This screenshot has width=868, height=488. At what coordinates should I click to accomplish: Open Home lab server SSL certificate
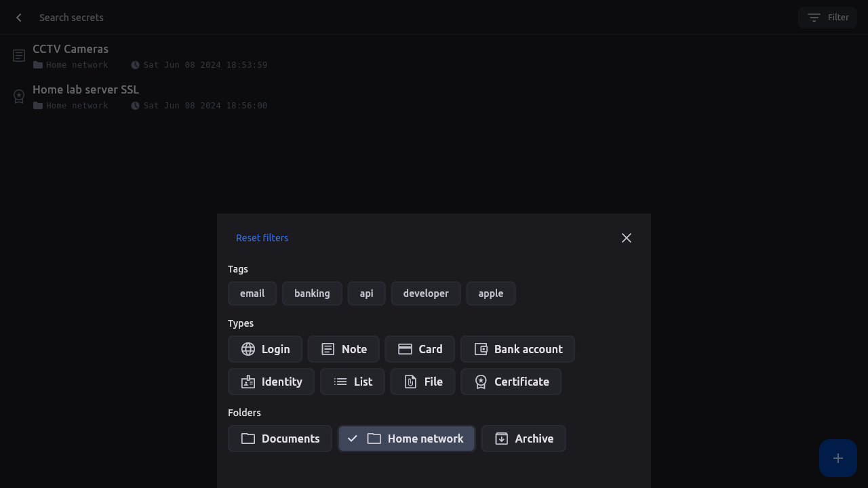(85, 90)
